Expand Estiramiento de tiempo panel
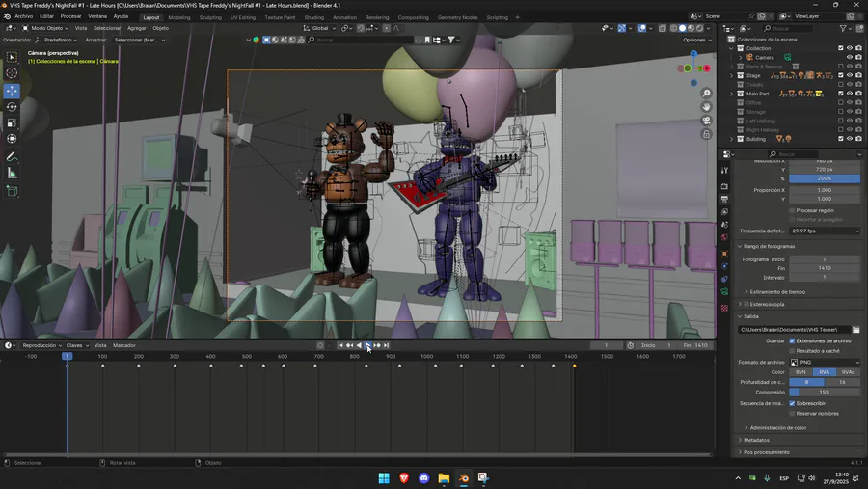Screen dimensions: 868x489 click(x=777, y=292)
